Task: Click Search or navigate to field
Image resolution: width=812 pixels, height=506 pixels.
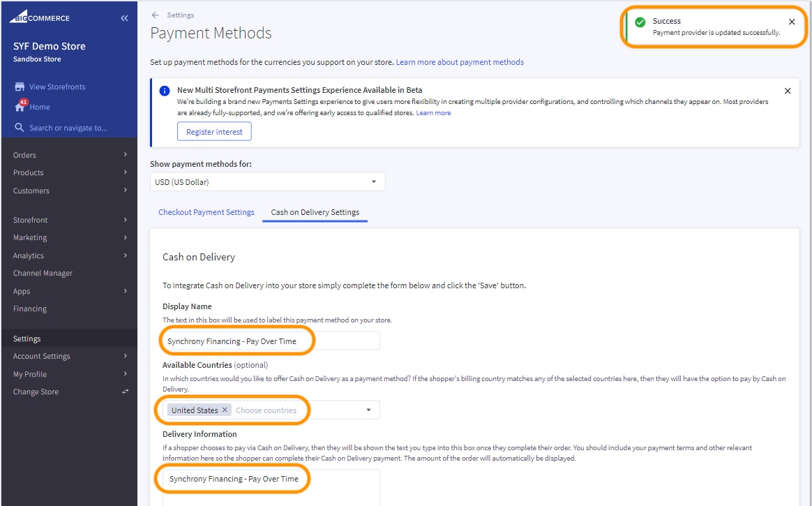Action: tap(68, 128)
